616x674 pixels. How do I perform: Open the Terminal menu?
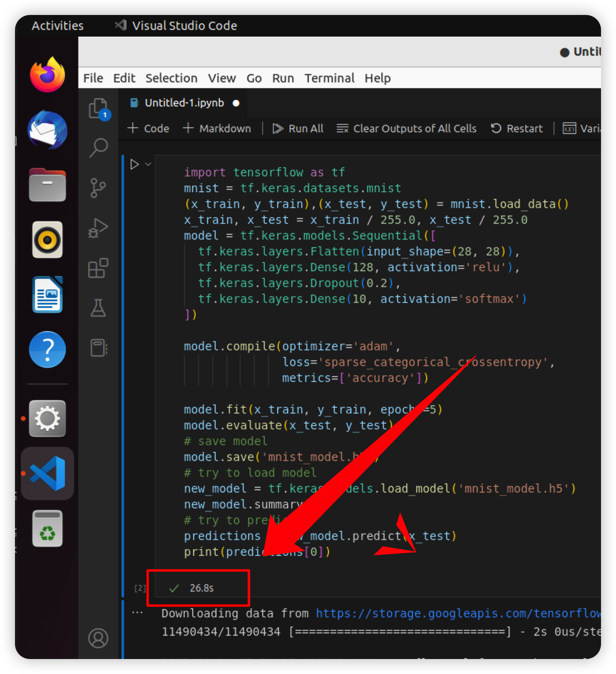point(329,78)
